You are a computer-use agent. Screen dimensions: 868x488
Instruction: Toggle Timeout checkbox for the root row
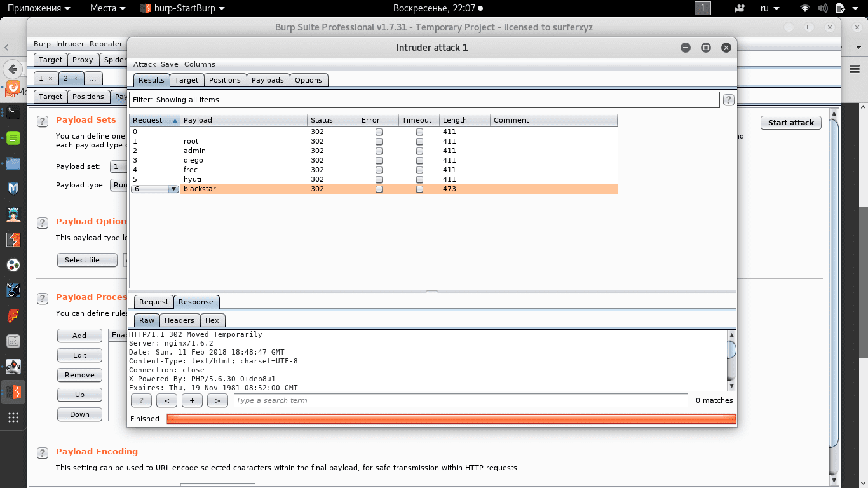coord(419,141)
